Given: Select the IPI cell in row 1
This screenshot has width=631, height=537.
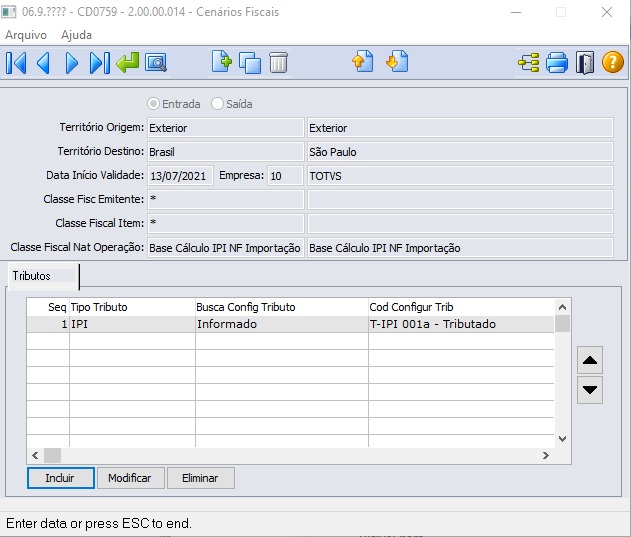Looking at the screenshot, I should click(132, 324).
